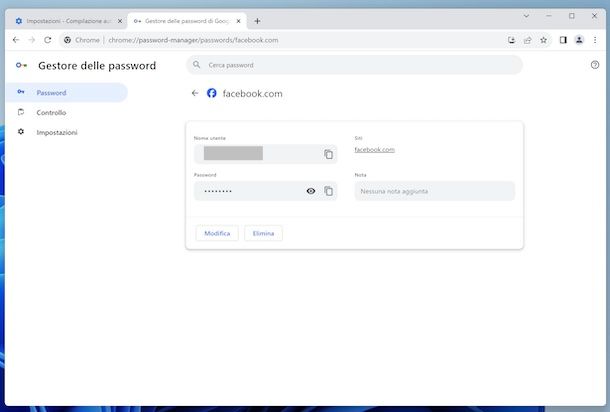Image resolution: width=610 pixels, height=412 pixels.
Task: Open the facebook.com site link
Action: tap(374, 149)
